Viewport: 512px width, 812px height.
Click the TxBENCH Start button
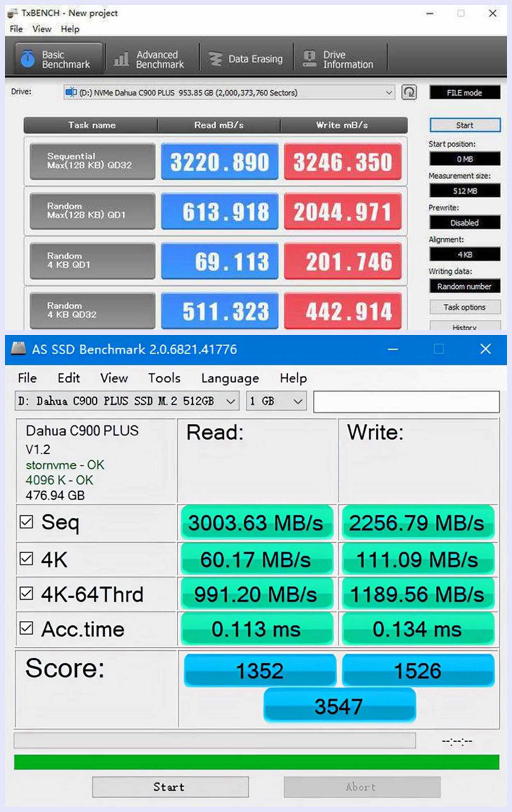click(x=465, y=125)
